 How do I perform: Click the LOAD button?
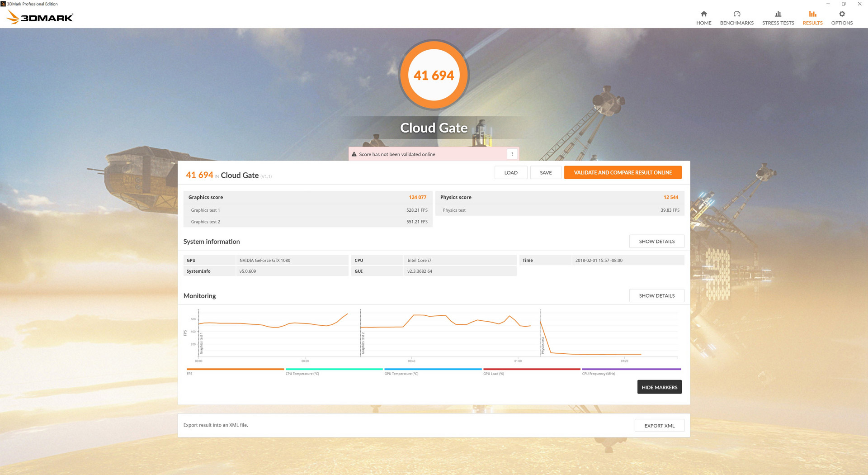pos(511,172)
